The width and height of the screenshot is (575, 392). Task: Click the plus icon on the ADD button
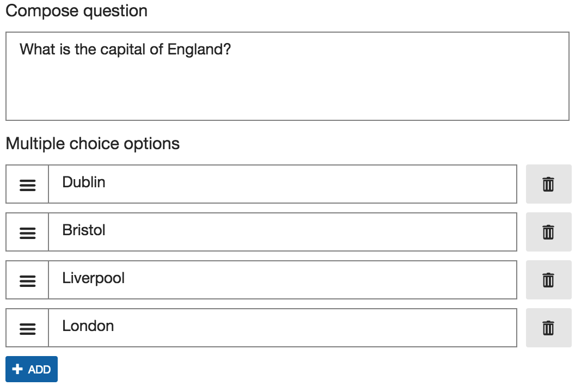tap(17, 370)
